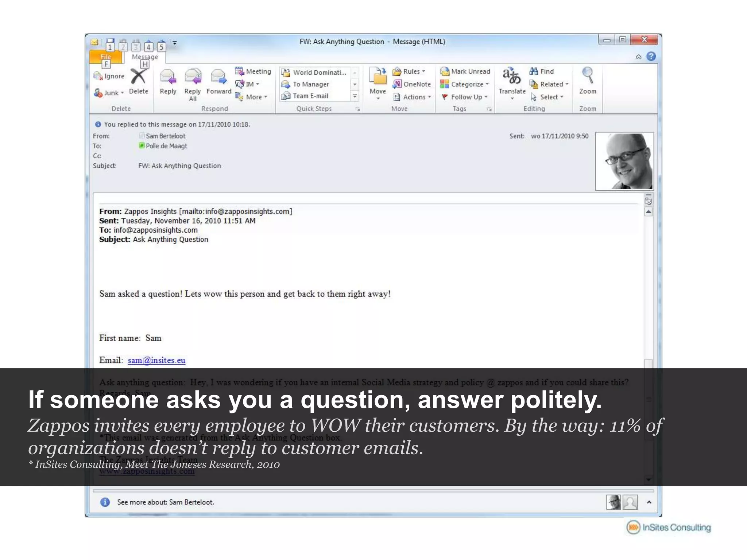Click the Ignore conversation button
747x560 pixels.
(109, 76)
